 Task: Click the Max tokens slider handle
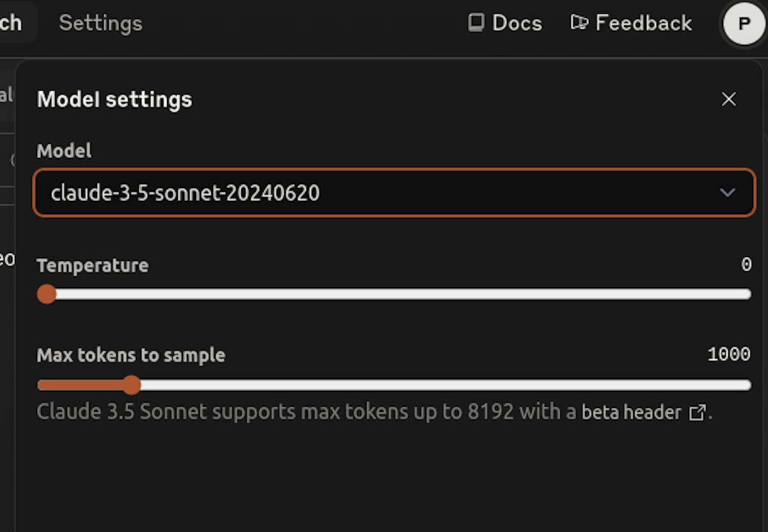pyautogui.click(x=131, y=385)
